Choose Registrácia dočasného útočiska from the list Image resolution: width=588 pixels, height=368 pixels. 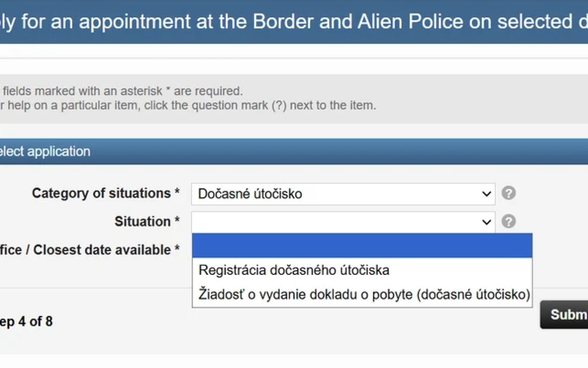(294, 270)
